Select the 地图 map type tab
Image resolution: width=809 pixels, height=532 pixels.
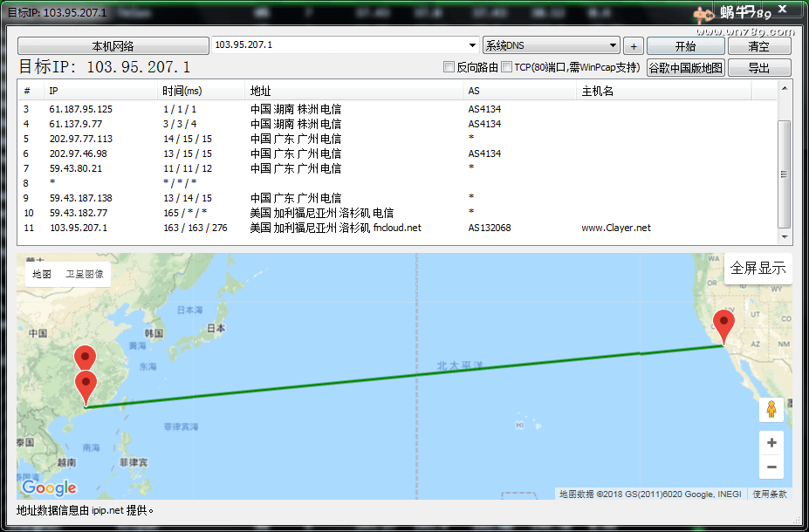[42, 274]
